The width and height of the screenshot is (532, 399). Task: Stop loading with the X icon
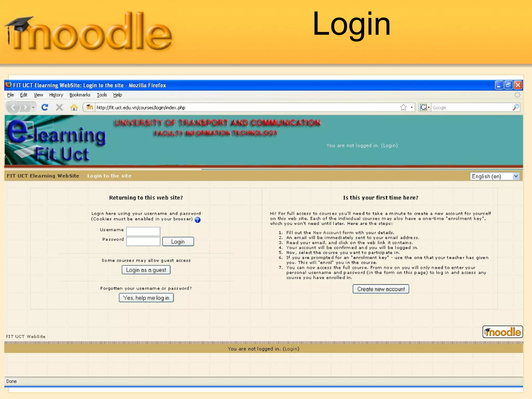point(59,107)
